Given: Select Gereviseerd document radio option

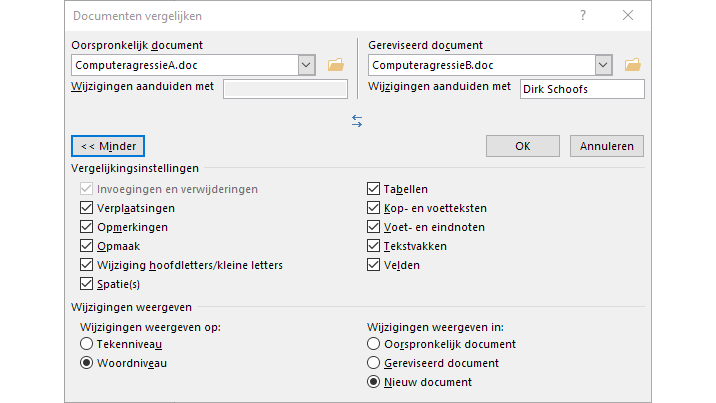Looking at the screenshot, I should pyautogui.click(x=374, y=363).
